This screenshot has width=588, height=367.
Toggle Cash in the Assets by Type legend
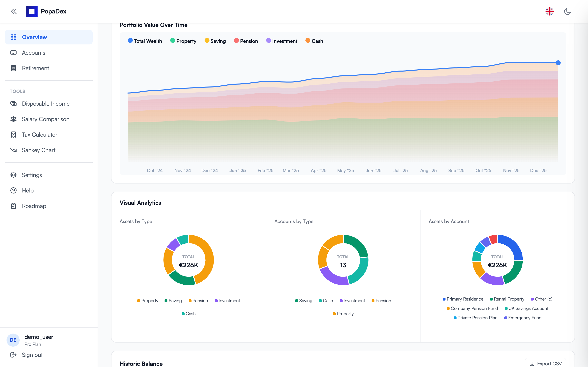[x=189, y=314]
